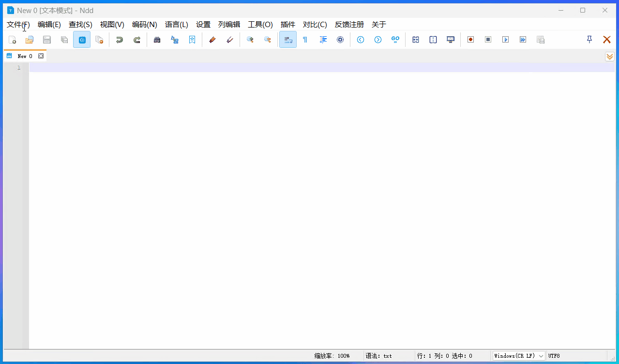Click the 语法: txt status text
Viewport: 619px width, 364px height.
[379, 356]
